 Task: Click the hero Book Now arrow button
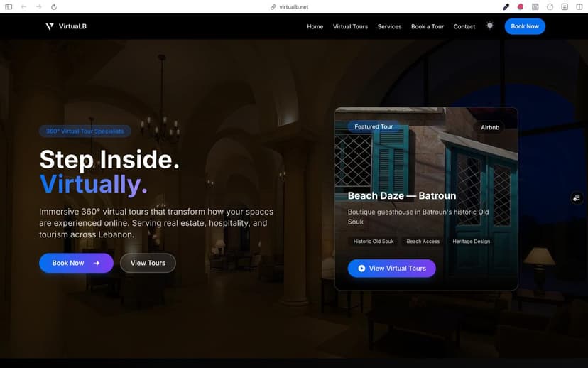click(x=76, y=263)
